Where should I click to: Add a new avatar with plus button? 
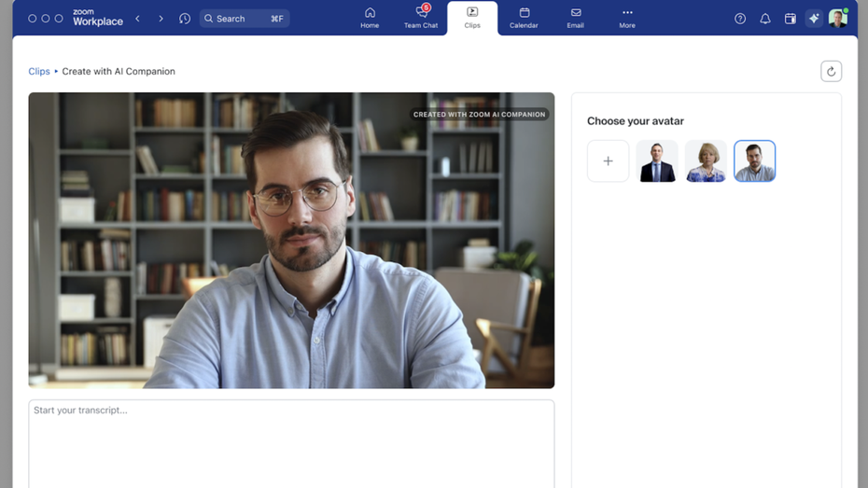click(x=608, y=161)
